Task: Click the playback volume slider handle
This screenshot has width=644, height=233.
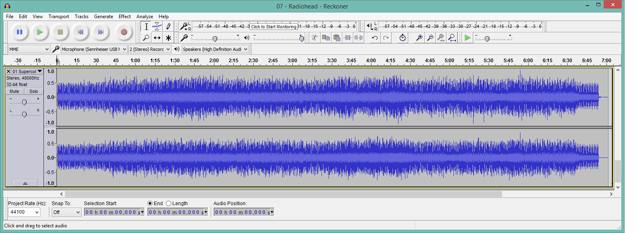Action: (x=302, y=39)
